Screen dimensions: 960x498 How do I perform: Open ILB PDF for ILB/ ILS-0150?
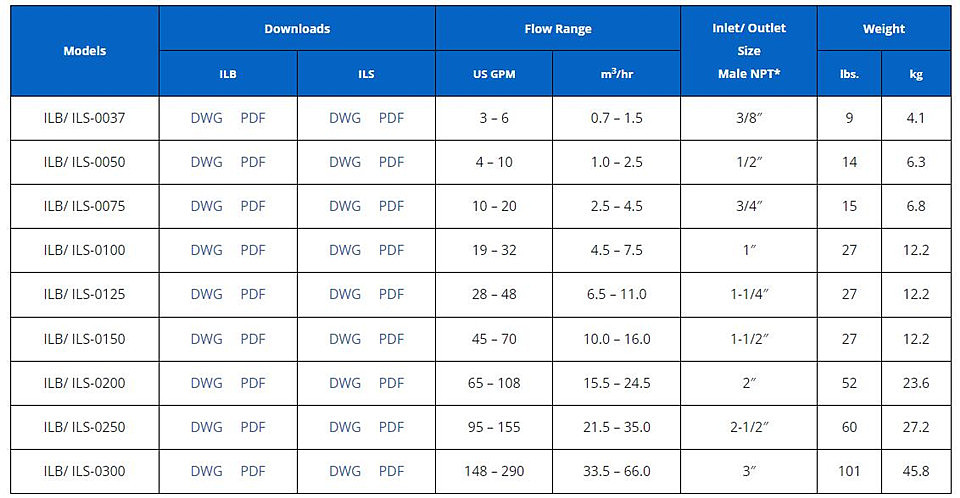pos(253,339)
